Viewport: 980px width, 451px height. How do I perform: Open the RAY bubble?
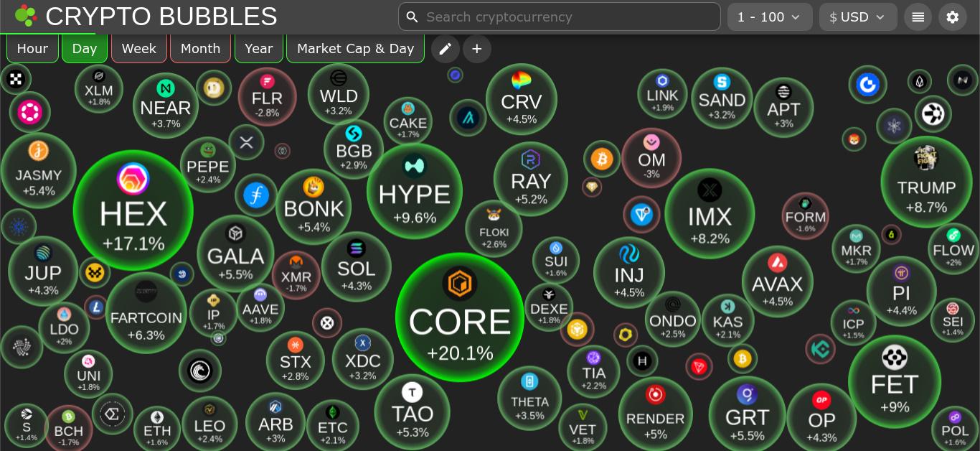point(531,179)
